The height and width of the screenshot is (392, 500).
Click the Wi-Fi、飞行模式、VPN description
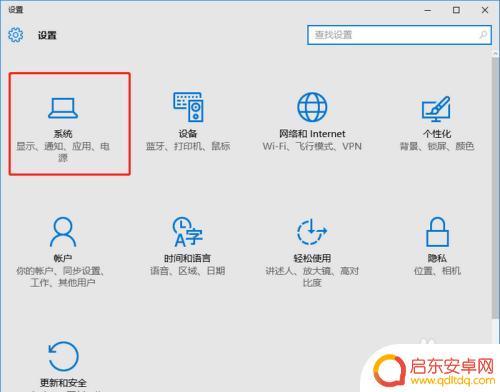pos(312,146)
